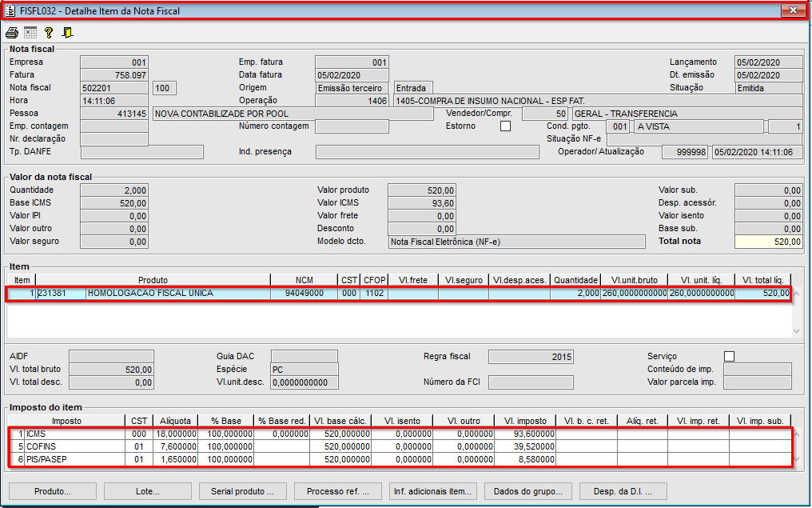
Task: Click the NCM column header
Action: pos(304,280)
